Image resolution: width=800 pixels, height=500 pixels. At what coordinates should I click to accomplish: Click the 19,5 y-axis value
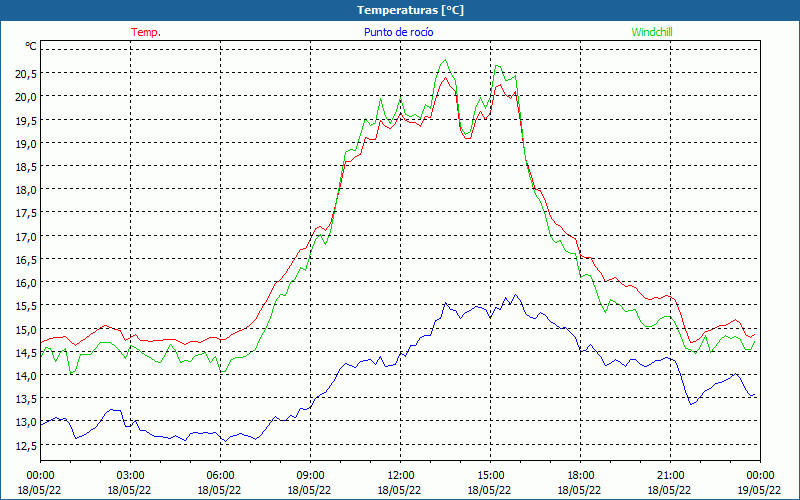pyautogui.click(x=26, y=120)
